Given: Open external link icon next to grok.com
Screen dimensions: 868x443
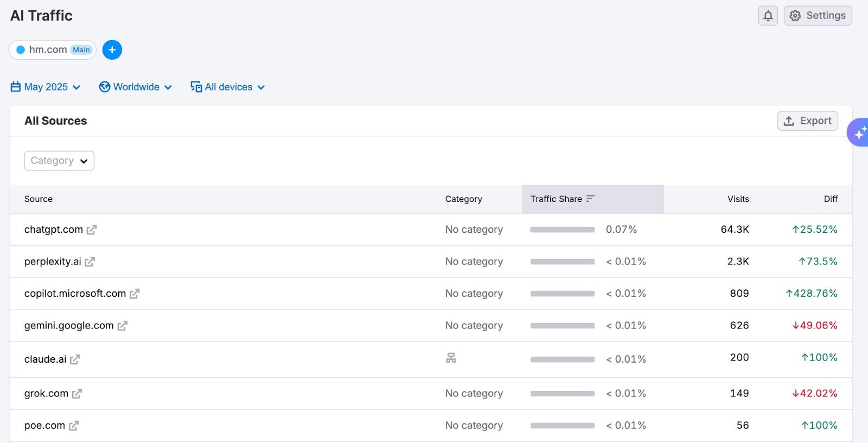Looking at the screenshot, I should coord(77,394).
